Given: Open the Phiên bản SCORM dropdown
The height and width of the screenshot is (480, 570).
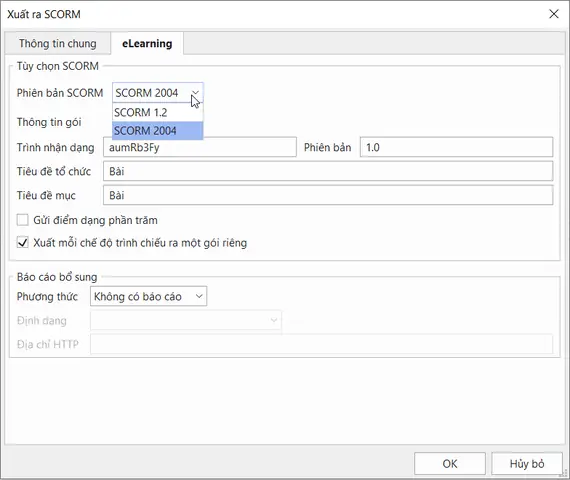Looking at the screenshot, I should [158, 93].
